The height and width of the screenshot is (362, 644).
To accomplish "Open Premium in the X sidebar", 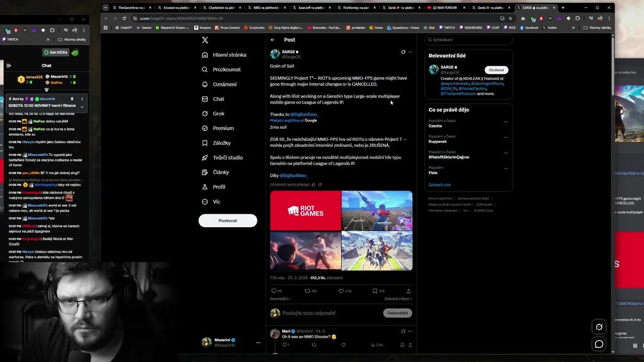I will 218,128.
